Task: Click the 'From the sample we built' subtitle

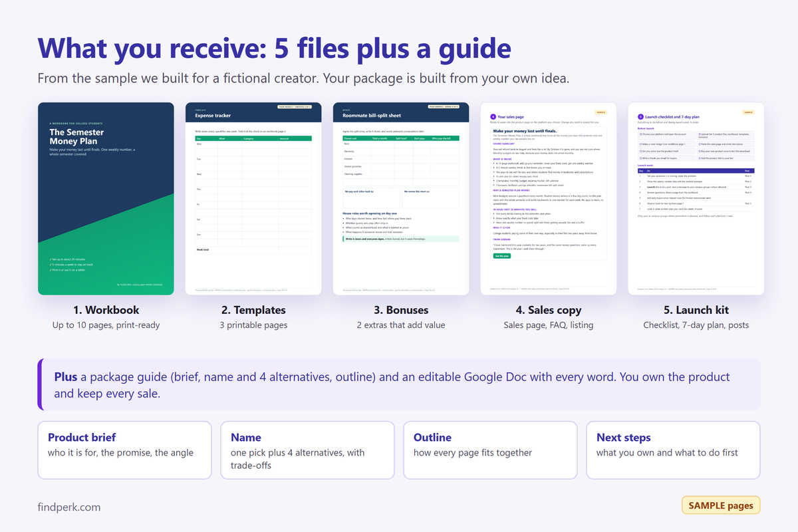Action: (303, 78)
